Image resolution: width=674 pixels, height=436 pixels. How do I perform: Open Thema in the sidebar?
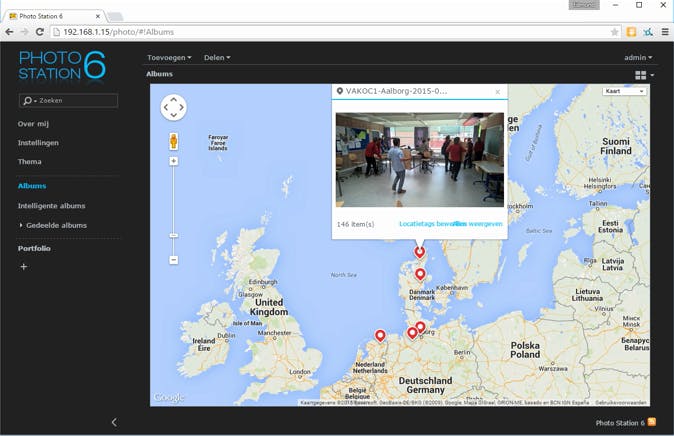pyautogui.click(x=29, y=162)
